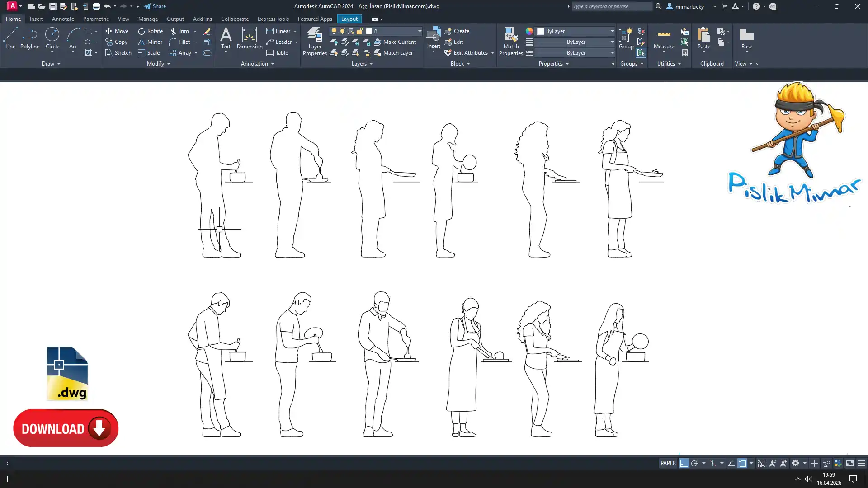Image resolution: width=868 pixels, height=488 pixels.
Task: Click the Match Properties icon
Action: (511, 41)
